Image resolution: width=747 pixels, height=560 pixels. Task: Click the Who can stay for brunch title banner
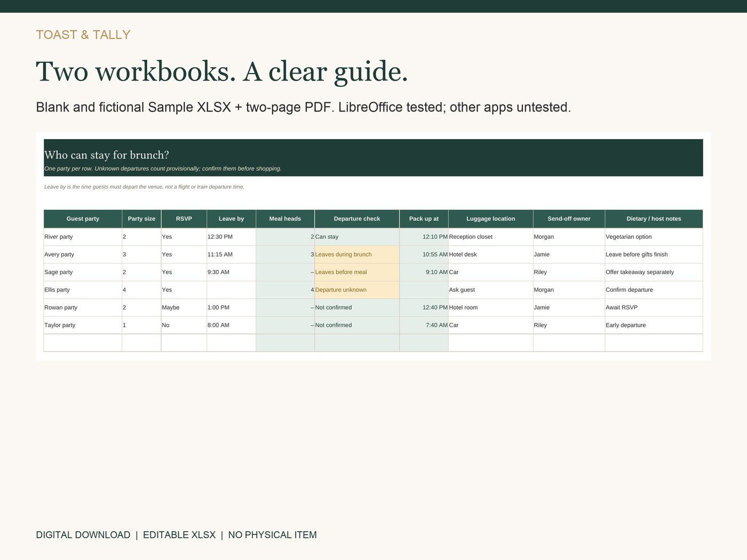(373, 158)
